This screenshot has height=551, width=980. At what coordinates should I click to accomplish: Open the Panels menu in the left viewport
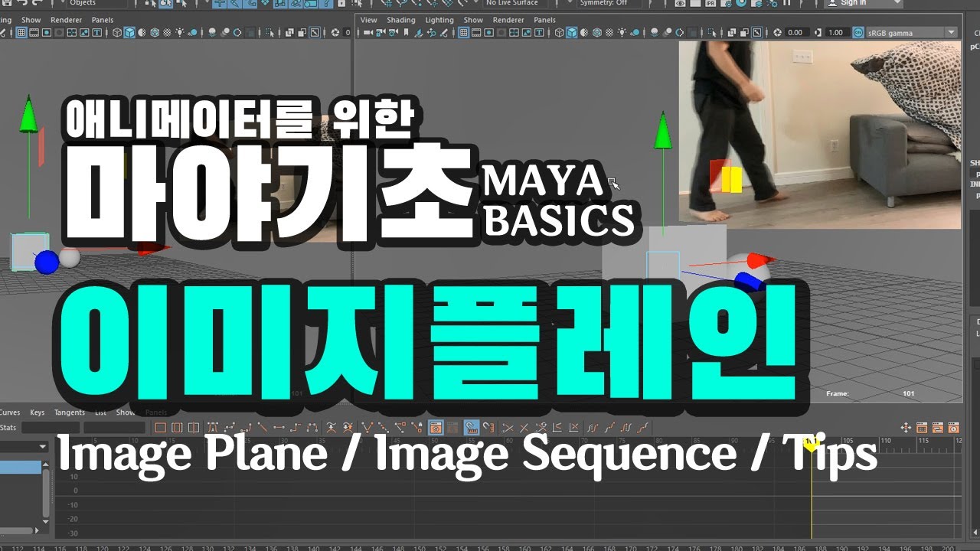click(102, 20)
